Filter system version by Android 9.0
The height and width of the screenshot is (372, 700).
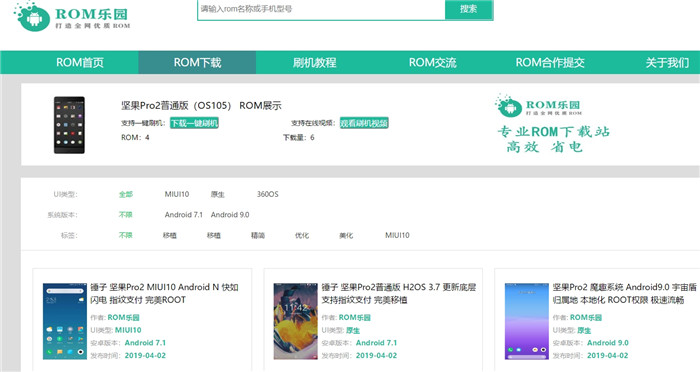pyautogui.click(x=230, y=215)
